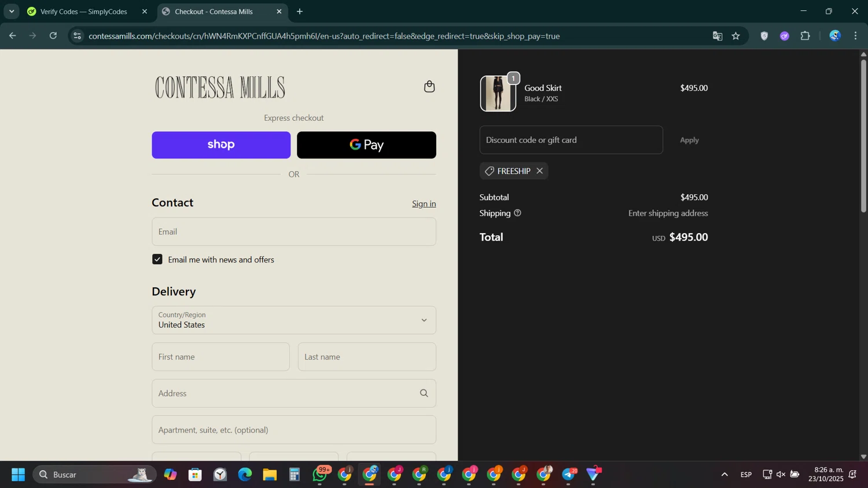Click the "Enter shipping address" text
This screenshot has height=488, width=868.
[668, 213]
